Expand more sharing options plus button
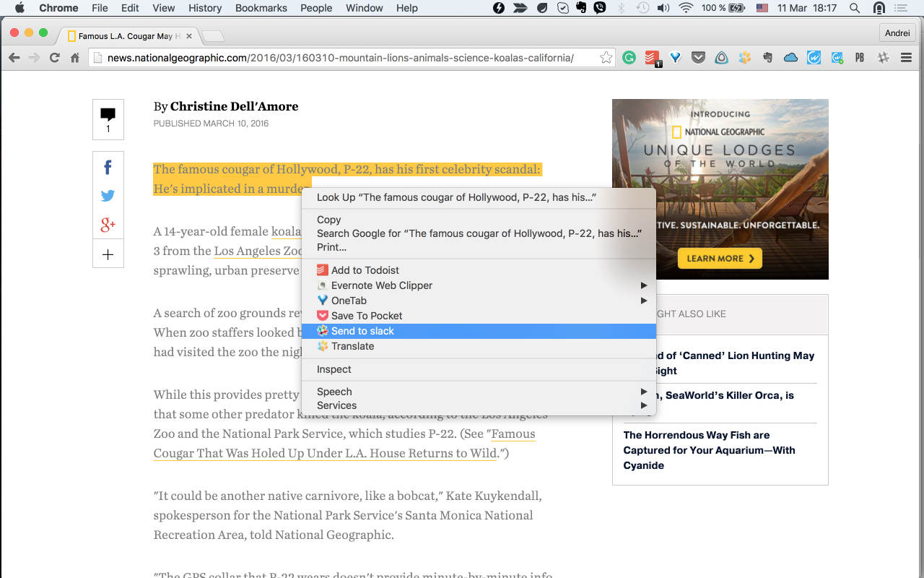The width and height of the screenshot is (924, 578). (x=108, y=254)
